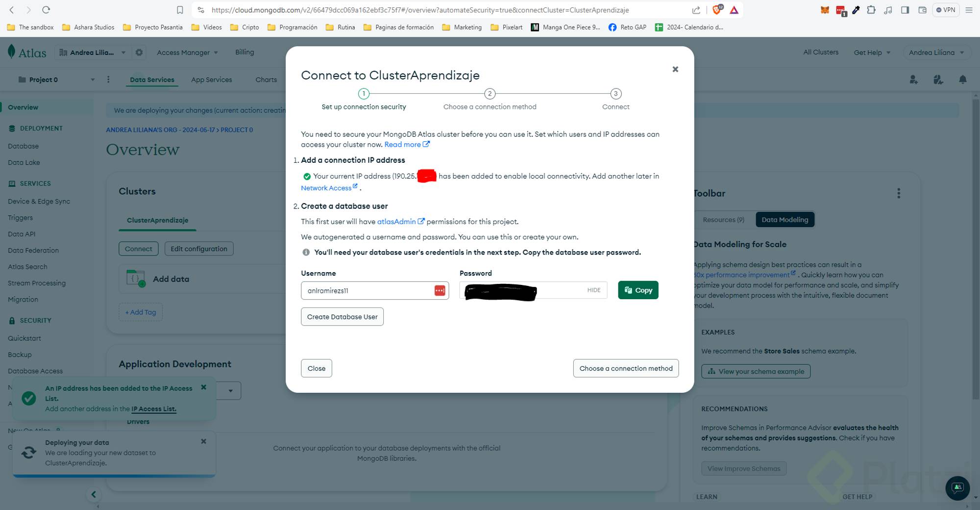
Task: Reload the browser page
Action: [x=46, y=10]
